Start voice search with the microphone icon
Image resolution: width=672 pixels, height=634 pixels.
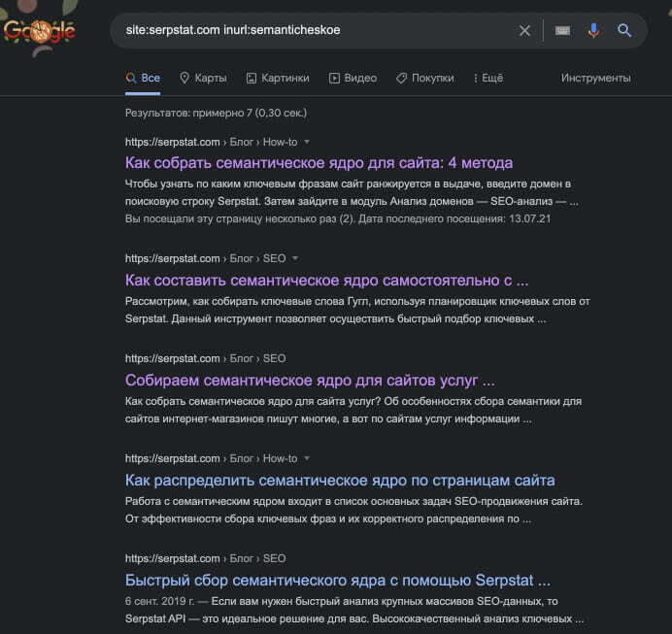593,30
